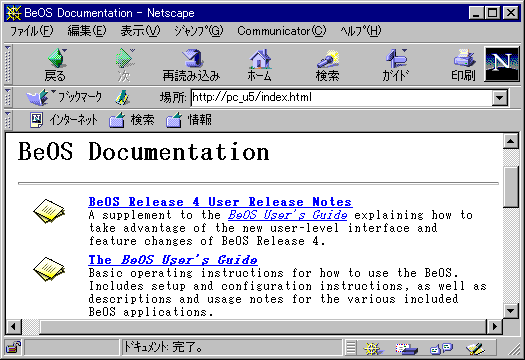Click the vertical scrollbar down arrow
Viewport: 525px width, 360px height.
coord(511,310)
